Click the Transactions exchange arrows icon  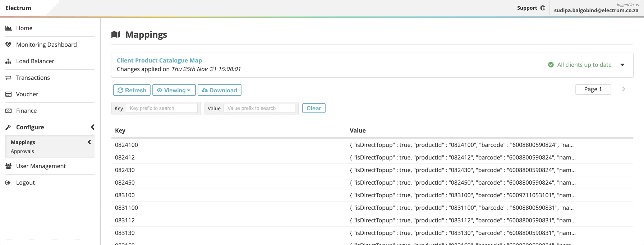point(9,78)
